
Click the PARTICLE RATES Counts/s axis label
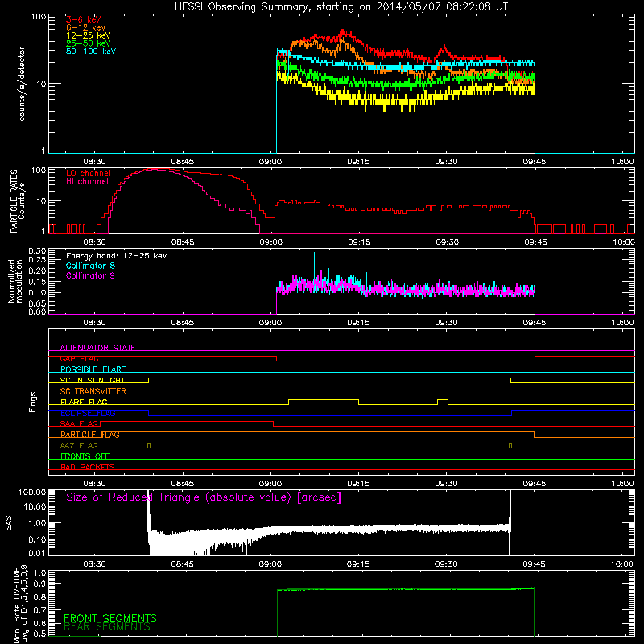coord(17,200)
